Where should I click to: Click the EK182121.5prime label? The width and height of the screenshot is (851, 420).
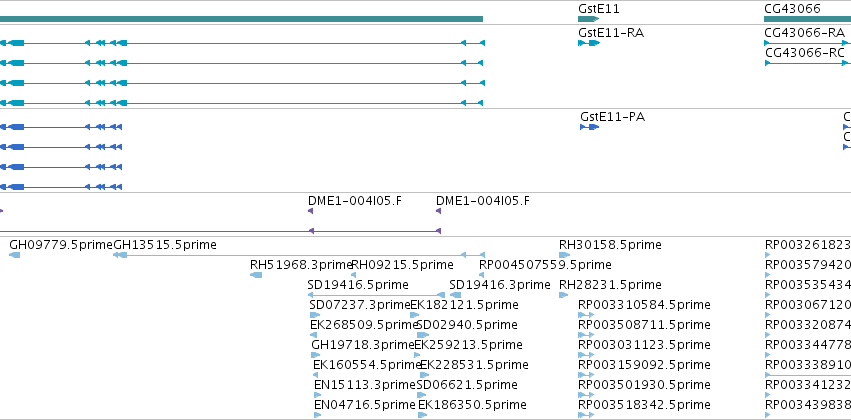point(464,305)
